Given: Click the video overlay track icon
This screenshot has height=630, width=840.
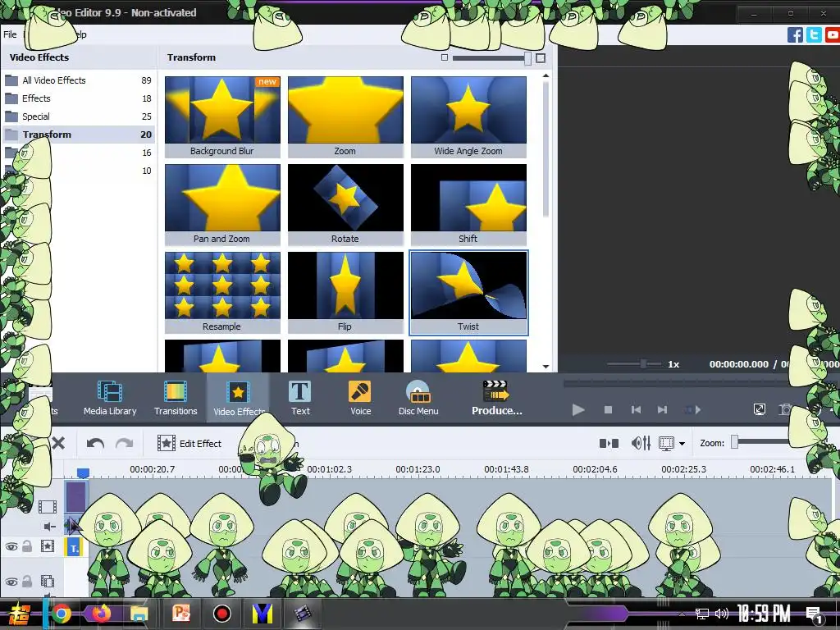Looking at the screenshot, I should [x=47, y=582].
